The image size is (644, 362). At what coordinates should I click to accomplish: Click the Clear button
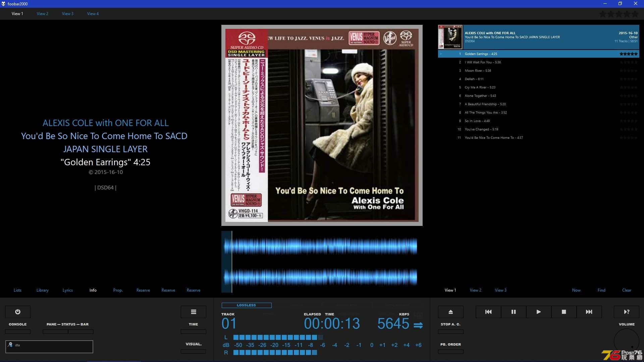tap(627, 290)
